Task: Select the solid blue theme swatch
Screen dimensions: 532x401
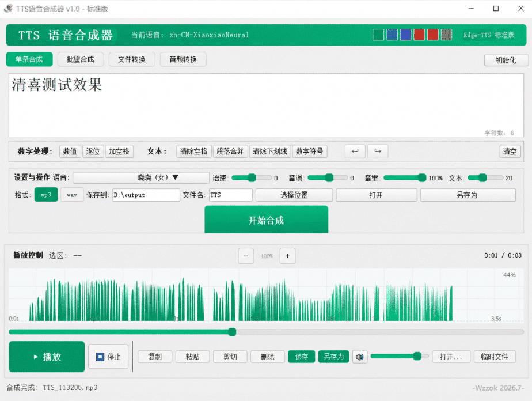Action: (x=405, y=35)
